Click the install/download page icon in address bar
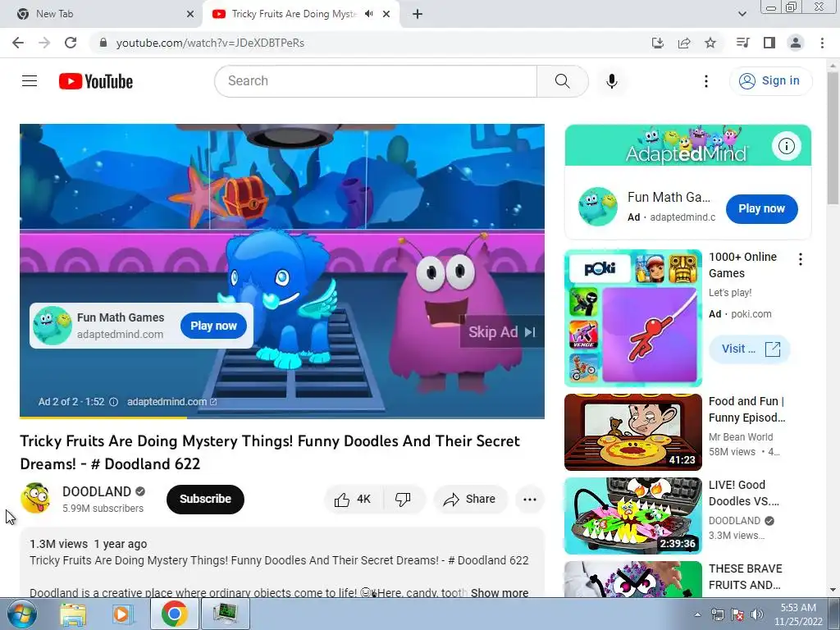The width and height of the screenshot is (840, 630). tap(658, 43)
